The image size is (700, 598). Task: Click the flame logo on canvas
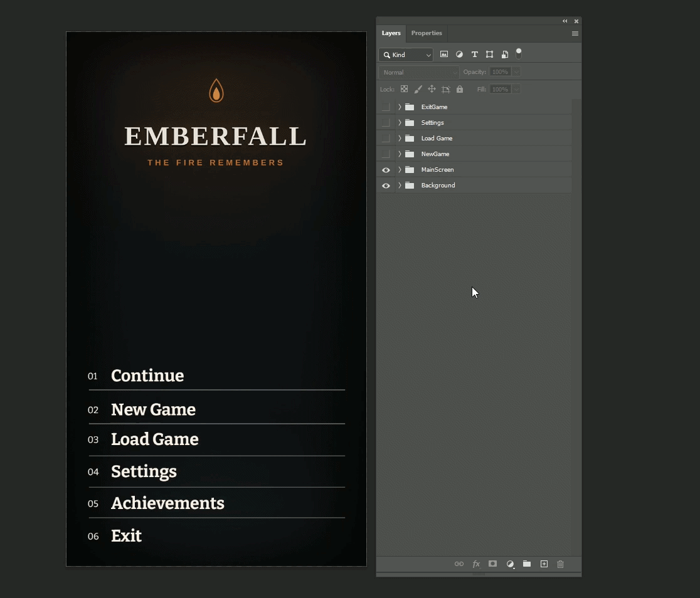(216, 91)
